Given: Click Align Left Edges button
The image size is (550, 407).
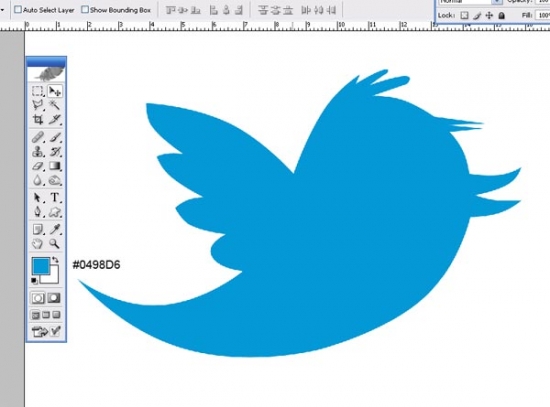Looking at the screenshot, I should 213,11.
